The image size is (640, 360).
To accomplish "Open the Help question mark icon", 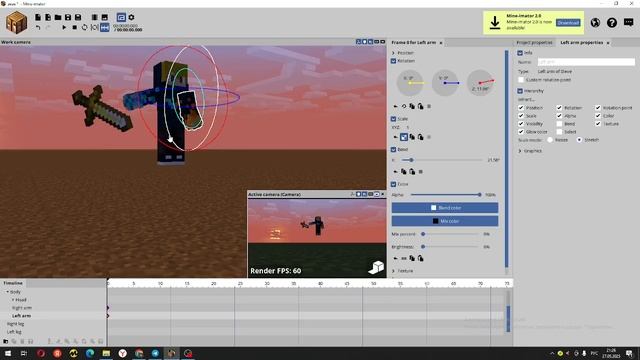I will pos(611,22).
